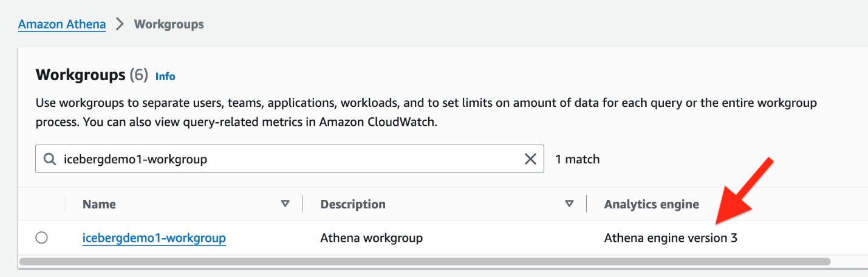The image size is (868, 277).
Task: Open the Info link beside Workgroups
Action: coord(165,77)
